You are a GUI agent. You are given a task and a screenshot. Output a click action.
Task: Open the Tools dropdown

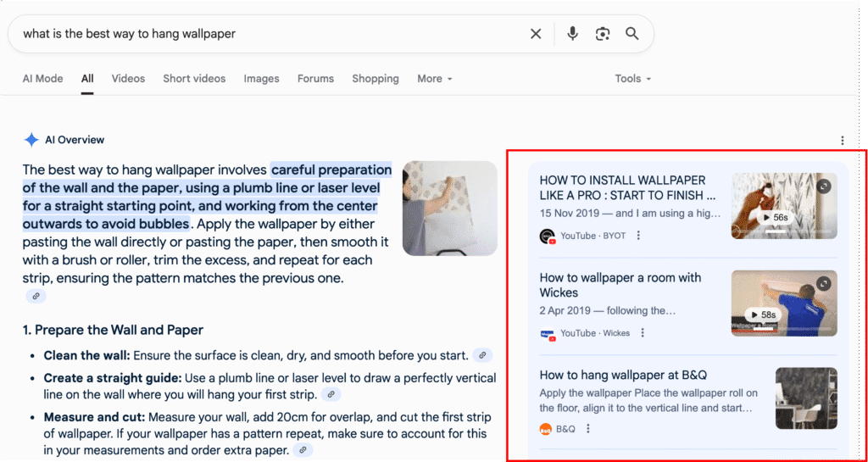pos(632,79)
